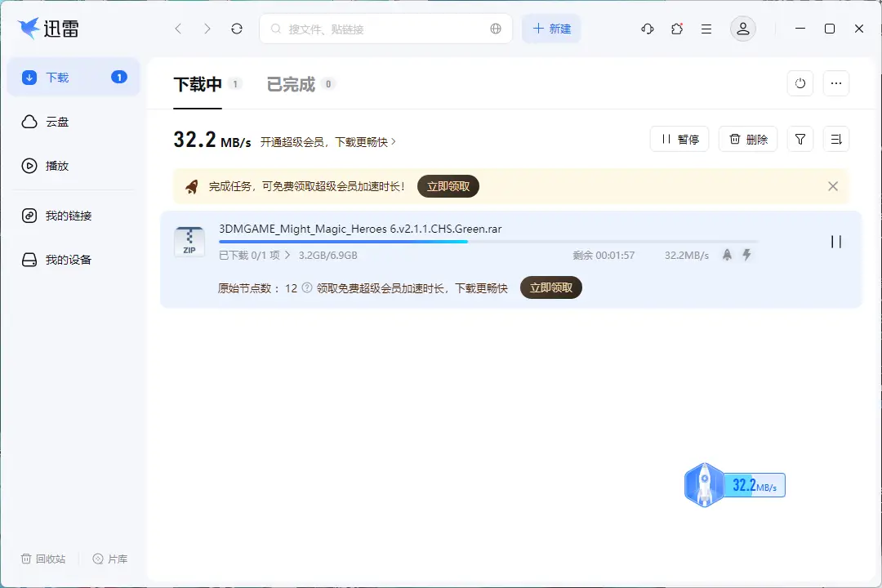Click the 删除 delete button
This screenshot has width=882, height=588.
coord(748,139)
